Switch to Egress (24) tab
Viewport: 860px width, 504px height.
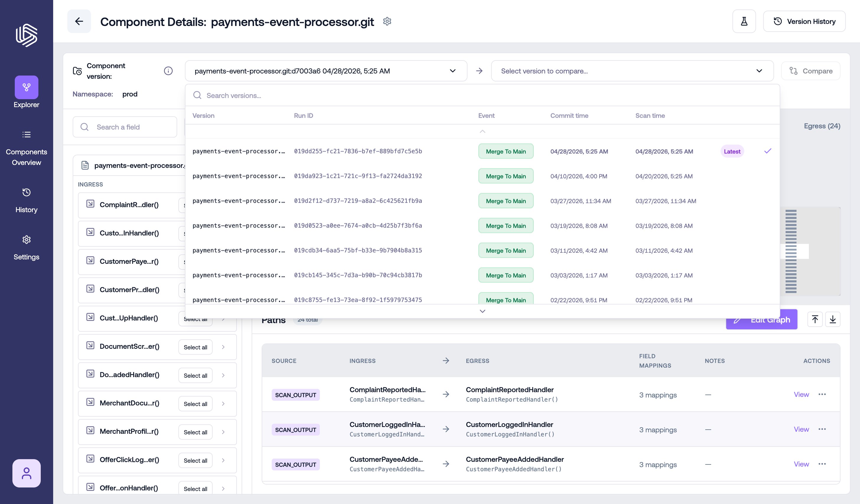pyautogui.click(x=822, y=126)
